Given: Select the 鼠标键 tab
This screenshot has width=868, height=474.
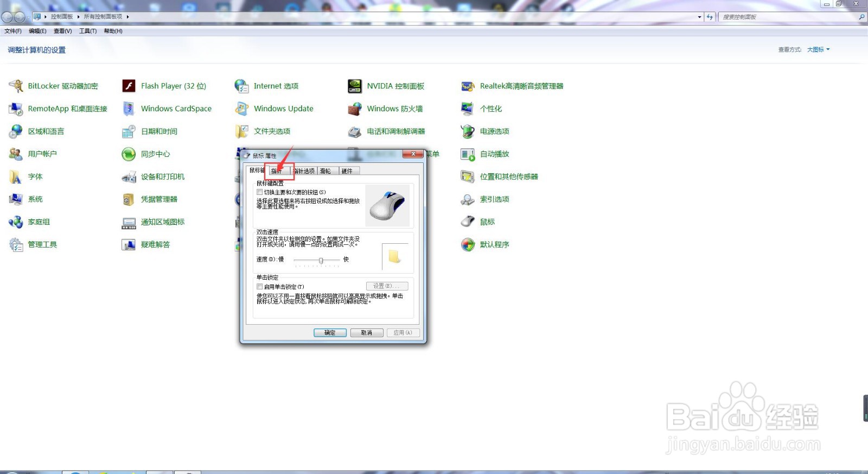Looking at the screenshot, I should tap(257, 170).
